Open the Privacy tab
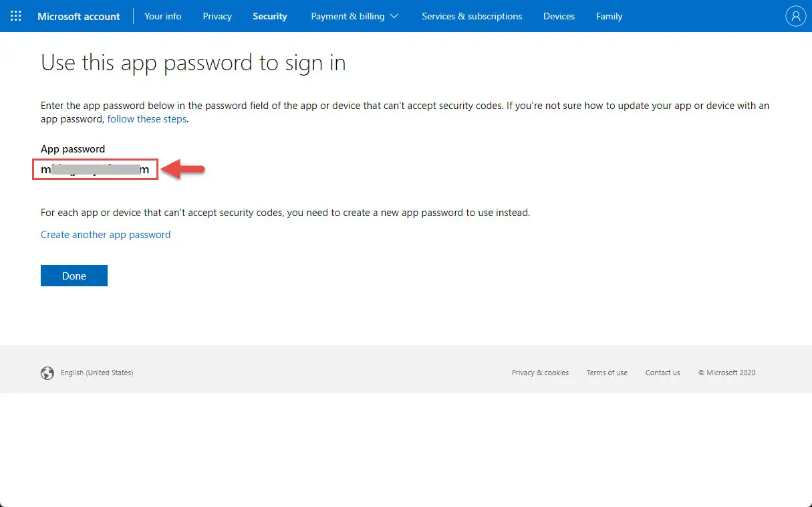 point(217,16)
